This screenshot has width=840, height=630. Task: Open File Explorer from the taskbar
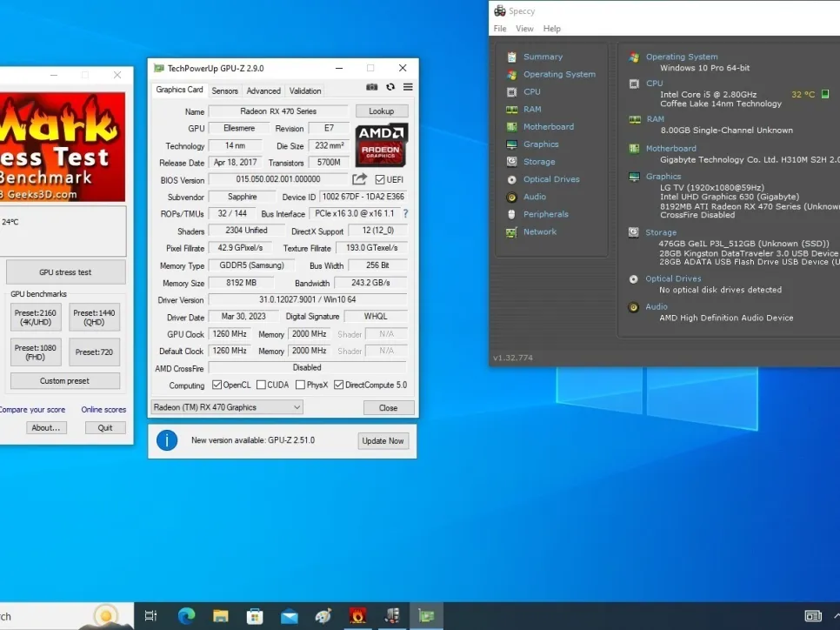tap(221, 616)
